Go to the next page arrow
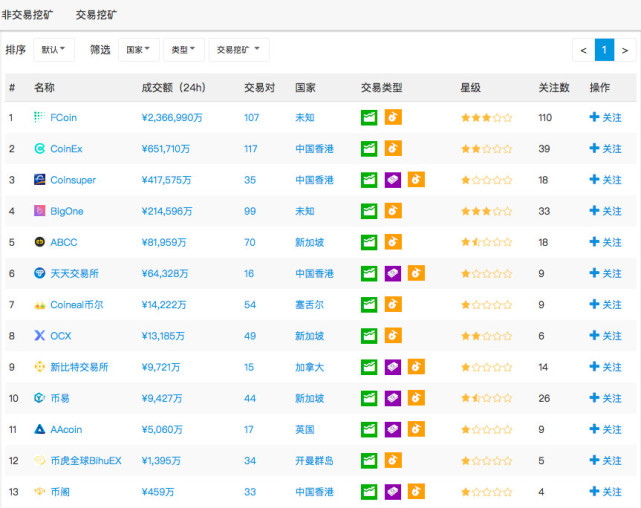Screen dimensions: 641x508 coord(625,50)
